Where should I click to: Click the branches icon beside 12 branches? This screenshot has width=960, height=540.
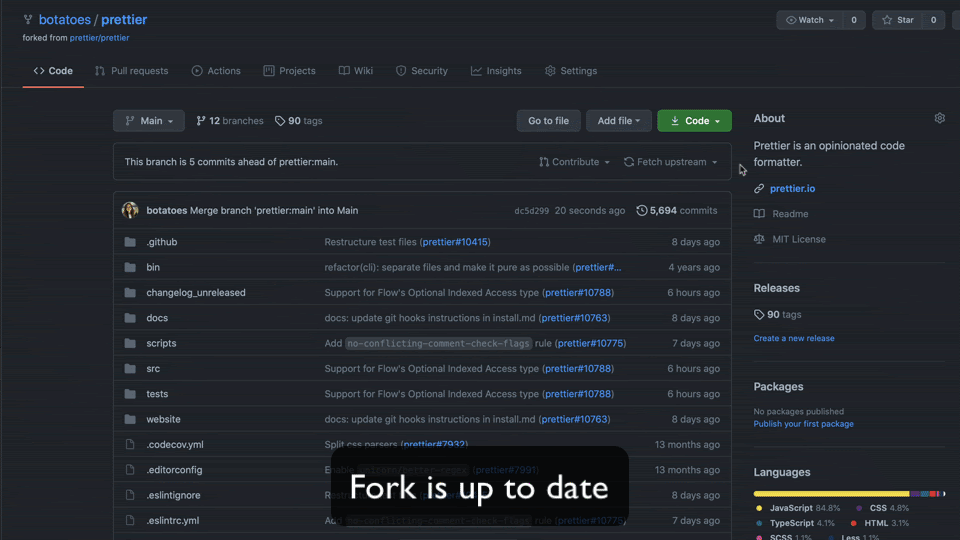click(x=201, y=121)
